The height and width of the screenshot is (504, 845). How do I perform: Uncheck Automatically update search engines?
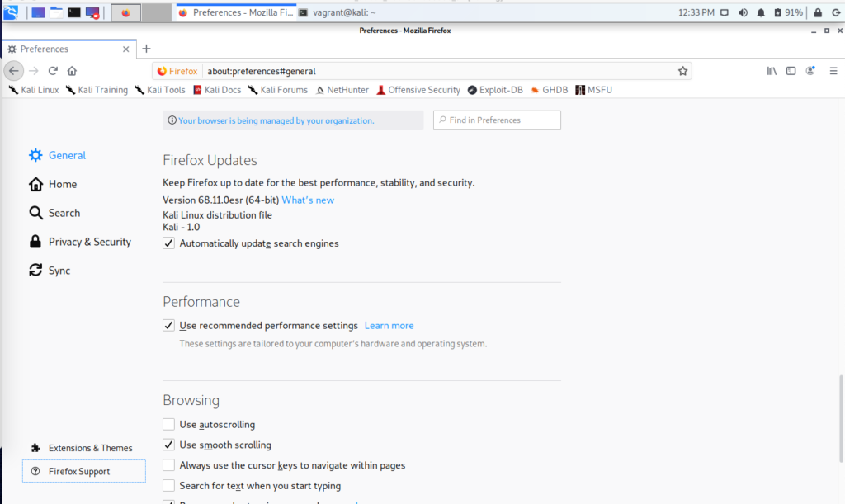169,243
